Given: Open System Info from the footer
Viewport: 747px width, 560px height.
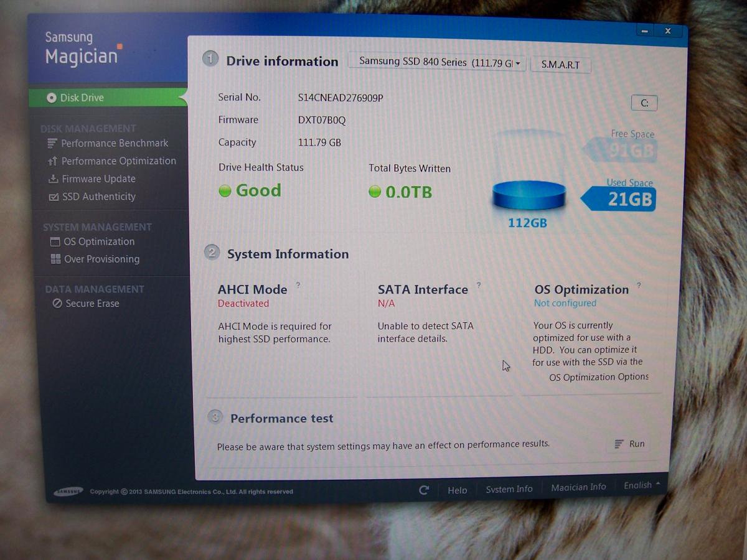Looking at the screenshot, I should [509, 489].
